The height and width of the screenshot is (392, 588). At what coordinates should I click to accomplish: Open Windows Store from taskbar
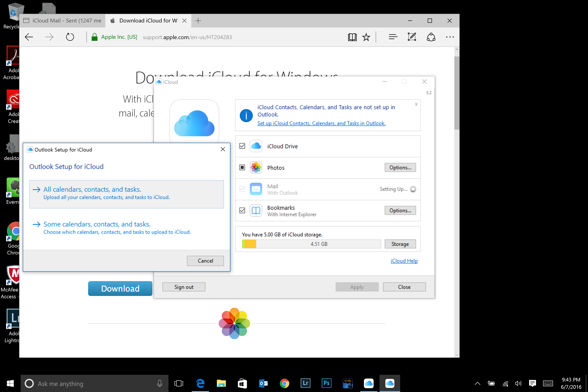coord(242,383)
